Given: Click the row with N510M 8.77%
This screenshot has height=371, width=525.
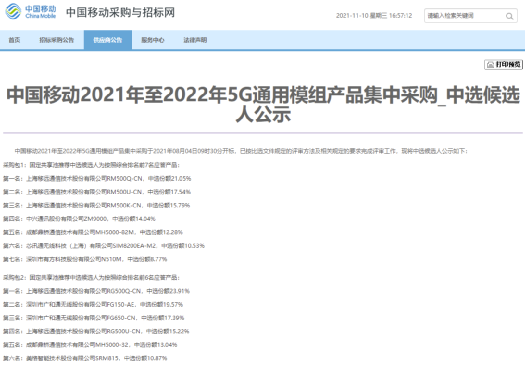Looking at the screenshot, I should (85, 259).
